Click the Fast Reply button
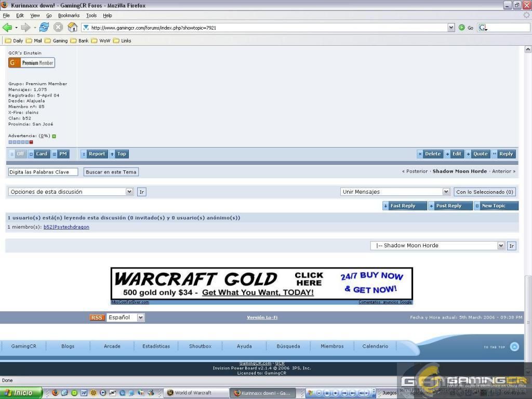 404,206
